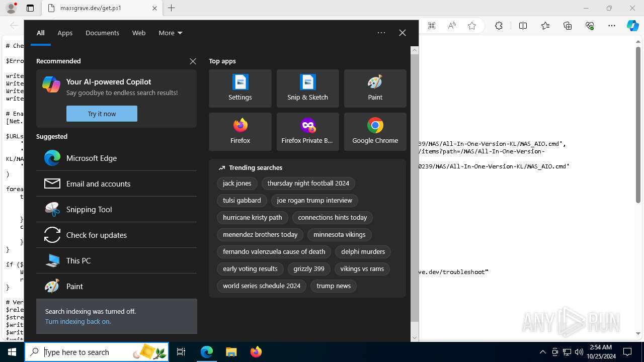Image resolution: width=644 pixels, height=362 pixels.
Task: Close the search panel
Action: [x=403, y=33]
